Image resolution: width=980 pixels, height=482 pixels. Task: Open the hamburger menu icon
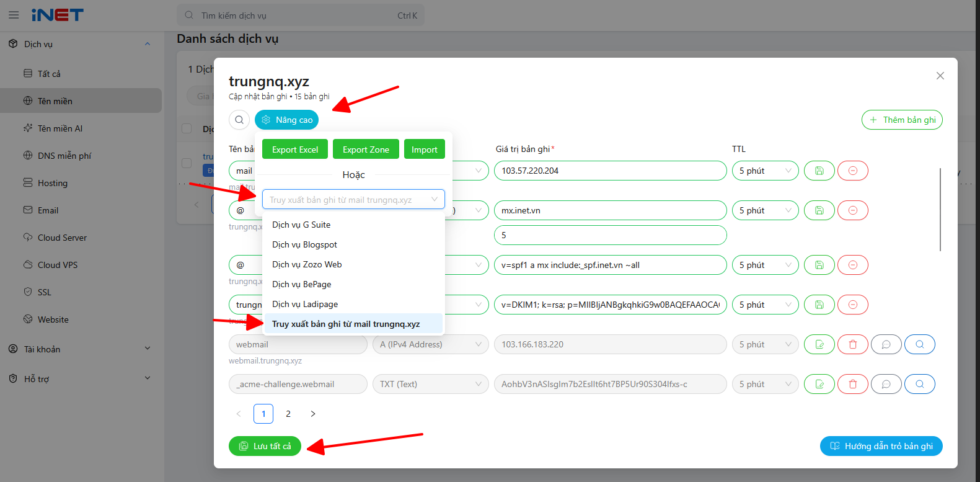14,15
